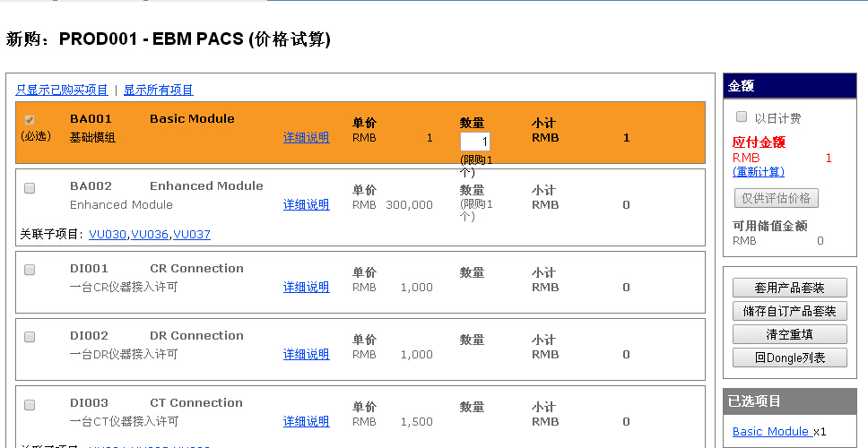
Task: Click the 一台CR仪器接入许可 description
Action: pyautogui.click(x=124, y=287)
